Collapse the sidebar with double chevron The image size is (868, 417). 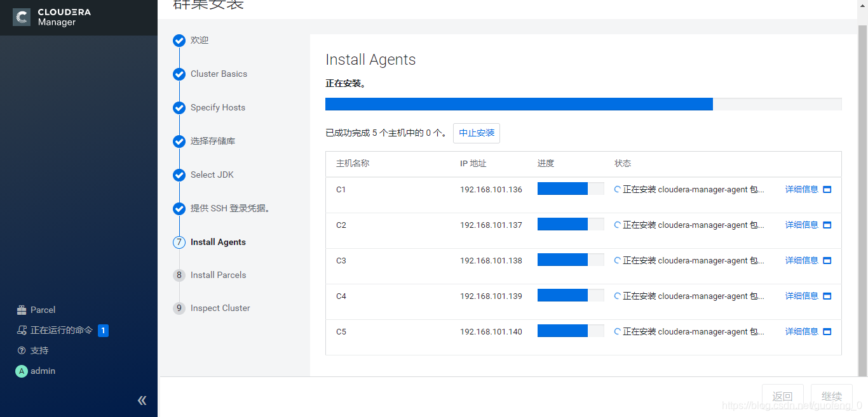click(x=142, y=400)
